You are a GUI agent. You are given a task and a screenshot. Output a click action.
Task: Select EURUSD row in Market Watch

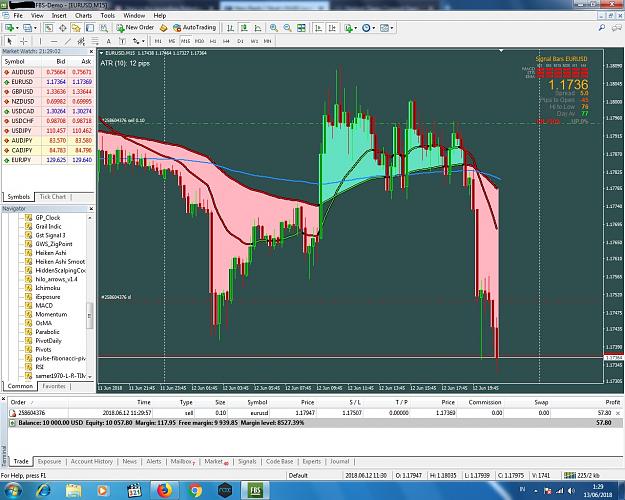tap(48, 82)
